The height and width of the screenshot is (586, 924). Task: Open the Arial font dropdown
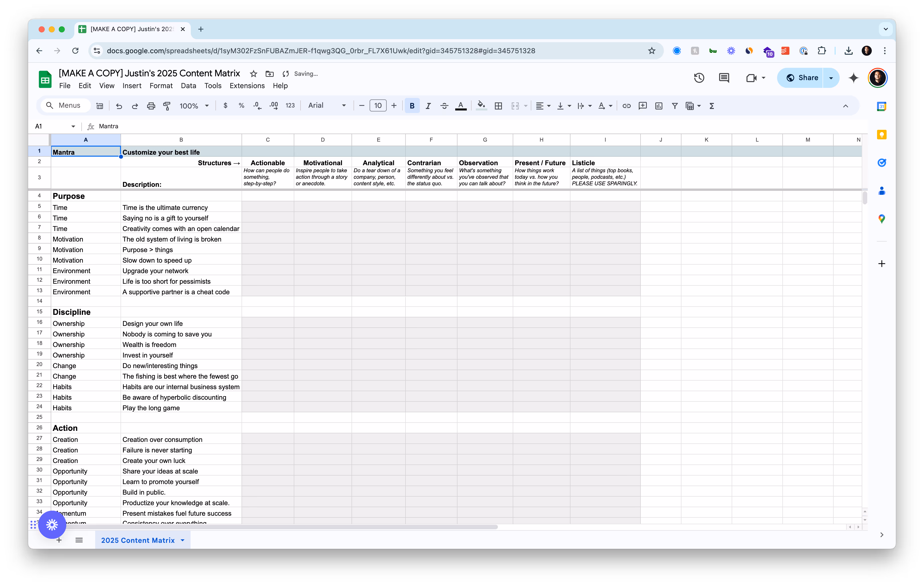click(x=327, y=105)
